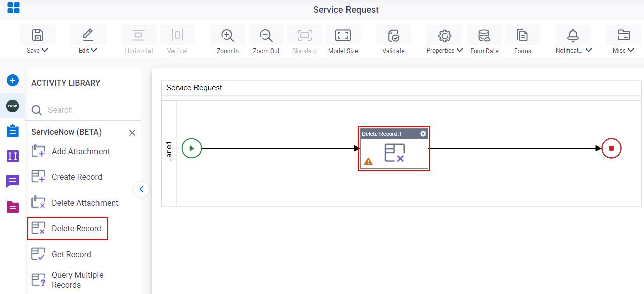Select the blue clipboard sidebar icon
644x294 pixels.
point(13,131)
